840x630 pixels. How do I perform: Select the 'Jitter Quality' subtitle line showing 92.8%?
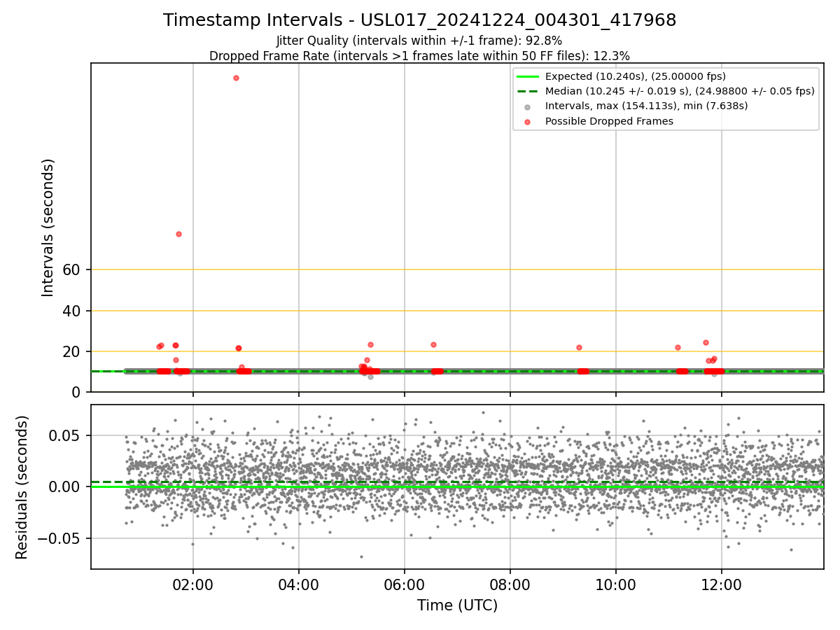coord(419,41)
